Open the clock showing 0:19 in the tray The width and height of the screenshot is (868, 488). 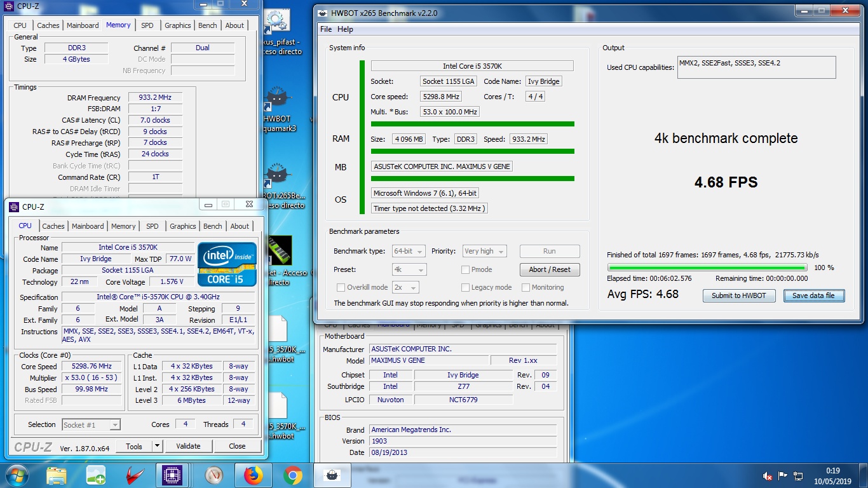tap(832, 475)
